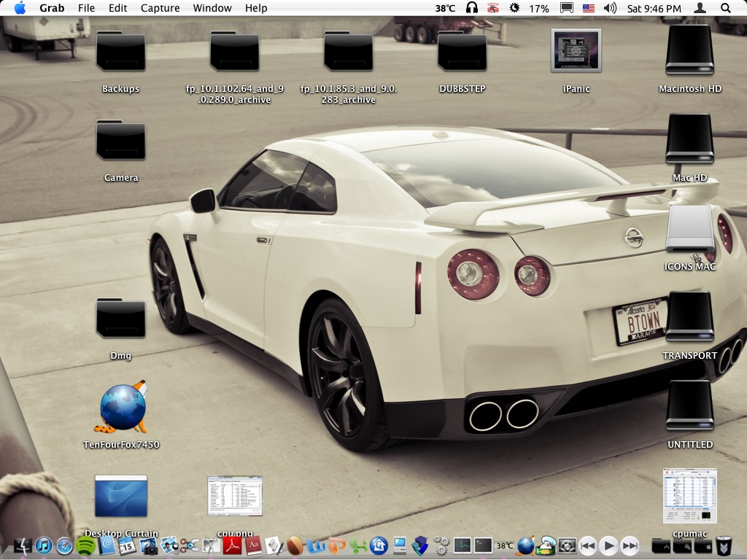
Task: Open Address Book in the Dock
Action: pos(107,545)
